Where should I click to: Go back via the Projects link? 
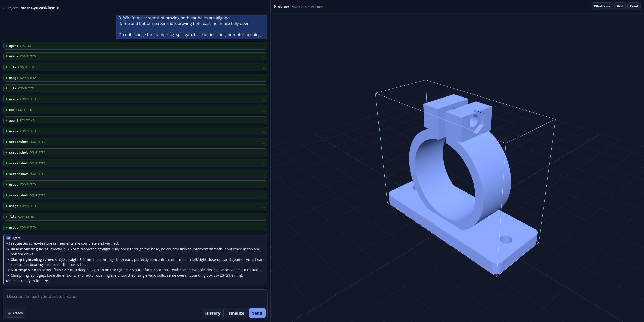[11, 8]
